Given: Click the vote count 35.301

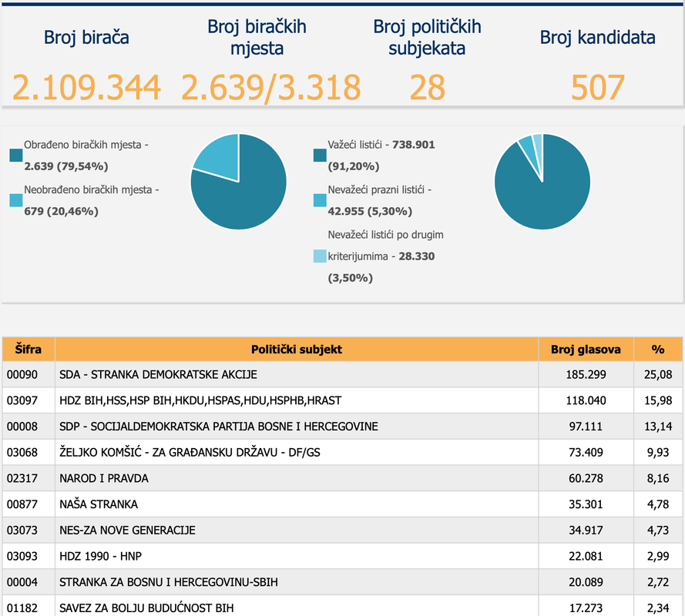Looking at the screenshot, I should [586, 504].
